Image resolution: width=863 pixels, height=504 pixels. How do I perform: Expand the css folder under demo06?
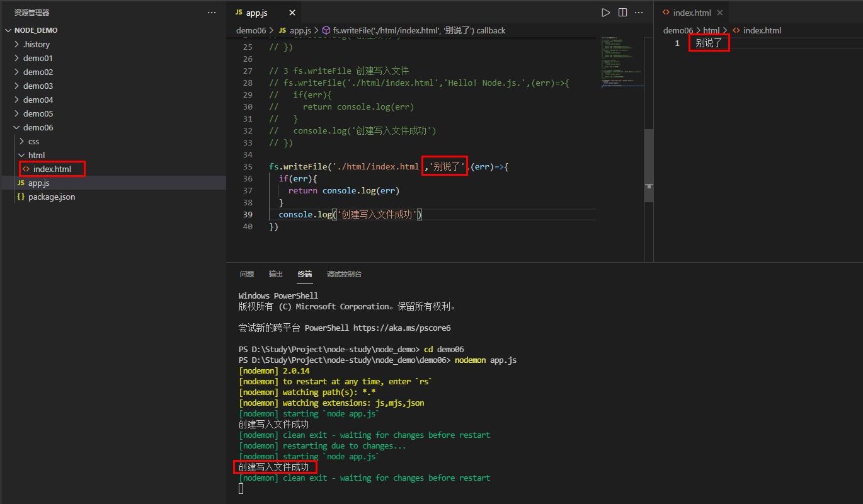coord(33,141)
